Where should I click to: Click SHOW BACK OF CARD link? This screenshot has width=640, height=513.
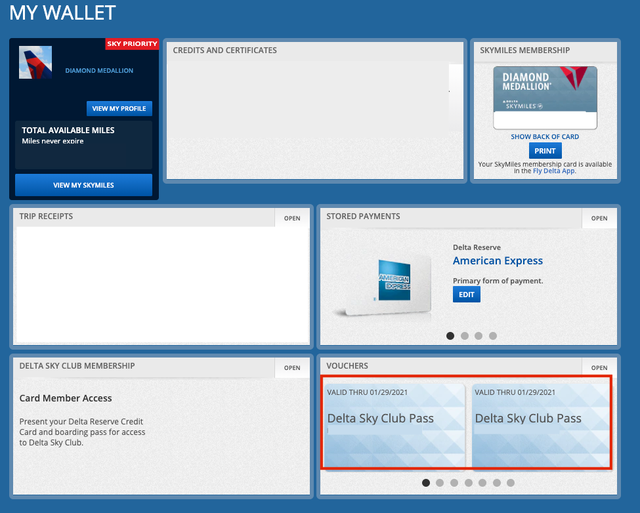(545, 137)
